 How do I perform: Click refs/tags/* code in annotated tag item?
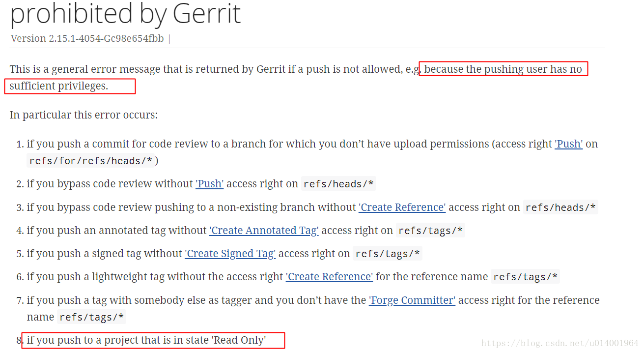click(430, 231)
